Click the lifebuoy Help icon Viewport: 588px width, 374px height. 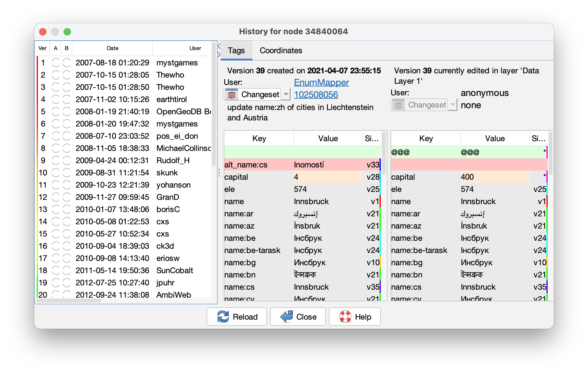tap(345, 317)
